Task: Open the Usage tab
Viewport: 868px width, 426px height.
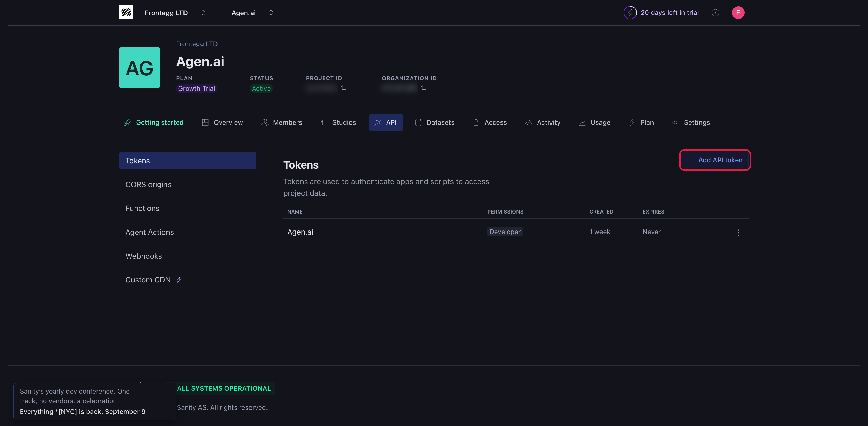Action: [595, 122]
